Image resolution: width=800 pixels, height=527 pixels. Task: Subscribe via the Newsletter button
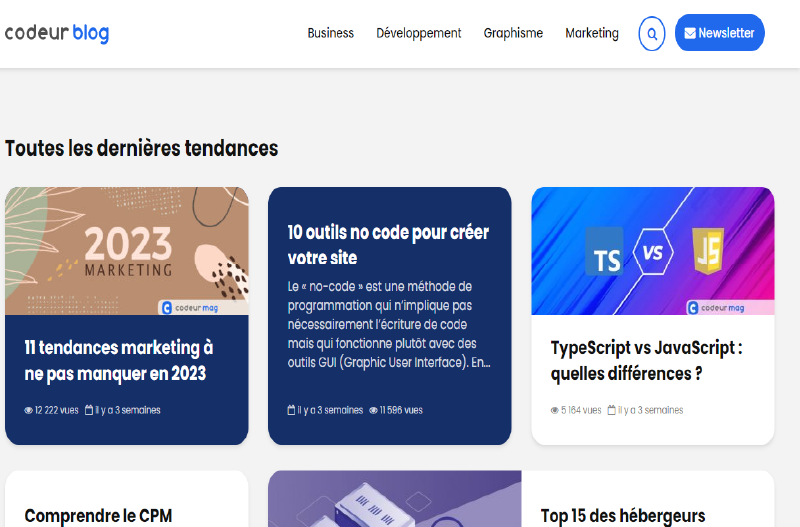pos(719,33)
